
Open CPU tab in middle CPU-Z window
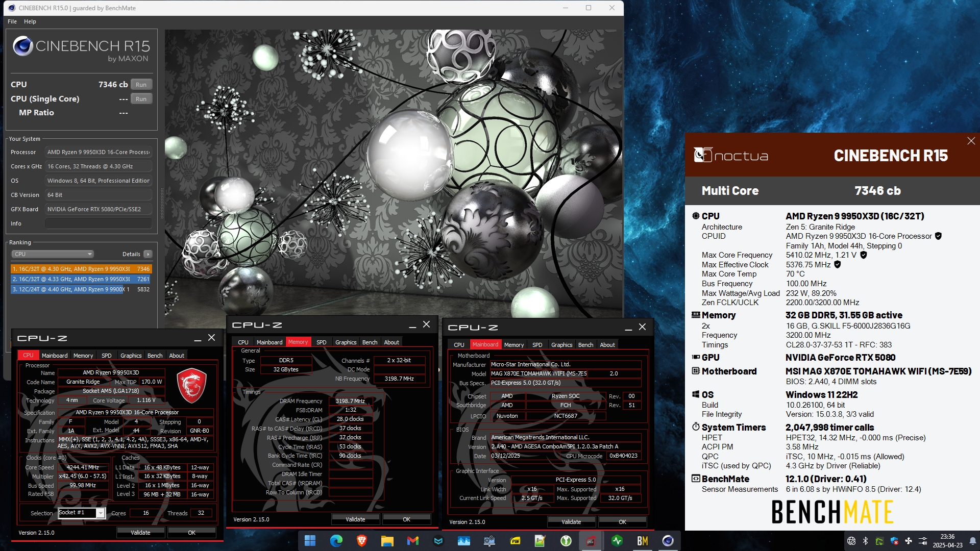click(x=243, y=342)
